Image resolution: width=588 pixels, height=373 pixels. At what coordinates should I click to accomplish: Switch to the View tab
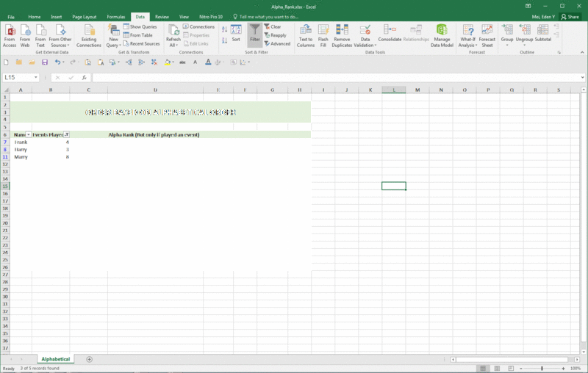coord(184,17)
